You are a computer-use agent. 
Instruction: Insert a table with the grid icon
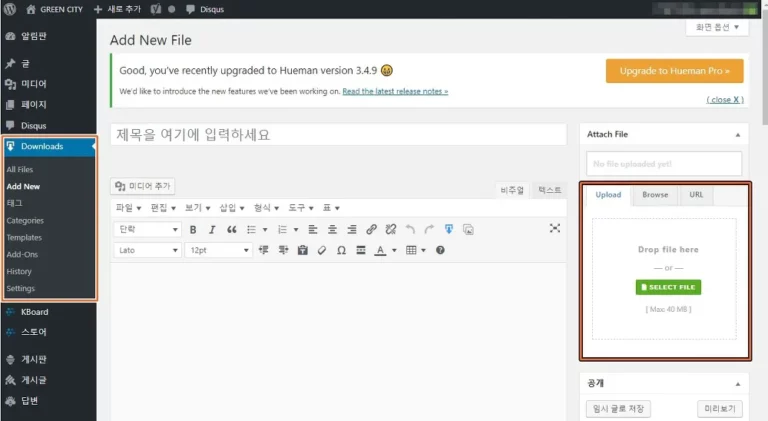pos(411,250)
